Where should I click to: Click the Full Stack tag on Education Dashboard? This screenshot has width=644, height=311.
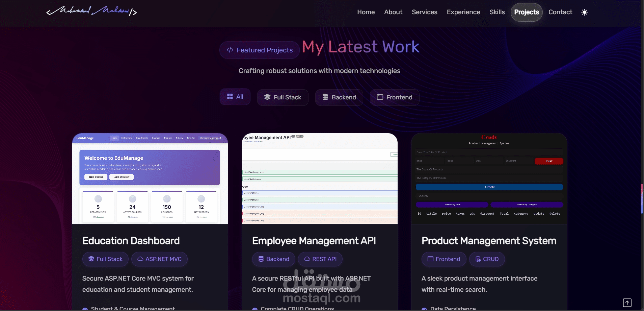click(105, 259)
